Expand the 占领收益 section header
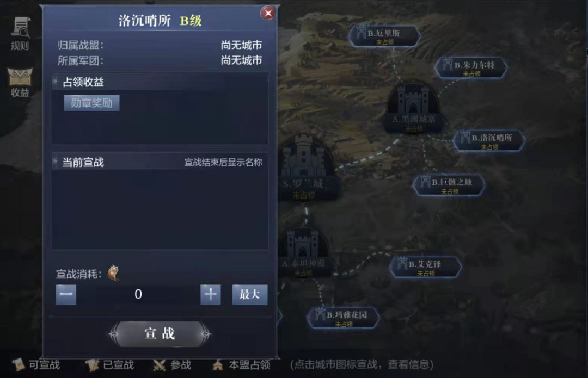 pyautogui.click(x=160, y=82)
